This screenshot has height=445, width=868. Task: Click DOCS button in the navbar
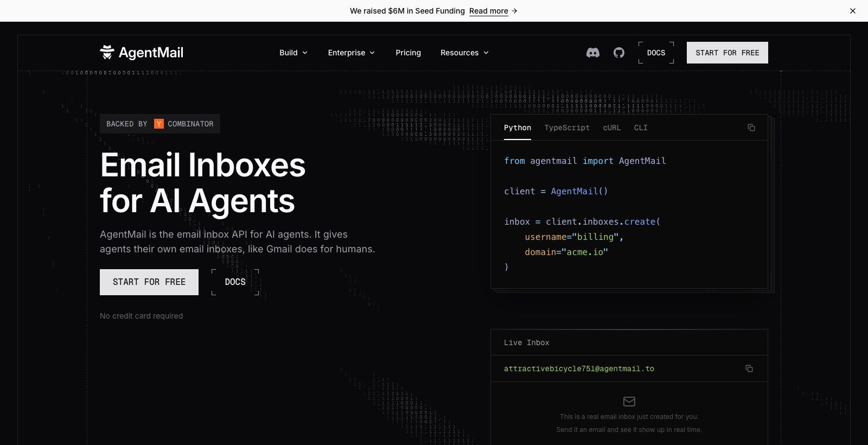click(656, 53)
